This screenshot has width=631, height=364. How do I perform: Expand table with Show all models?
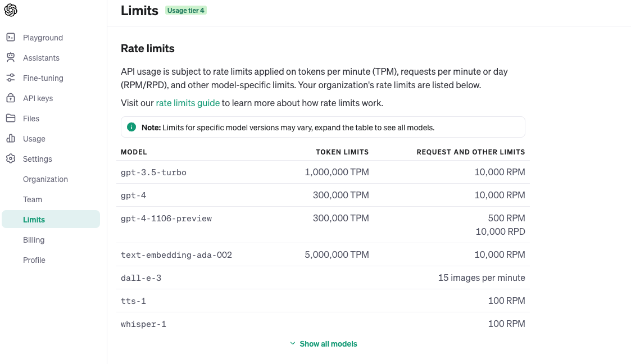(328, 344)
